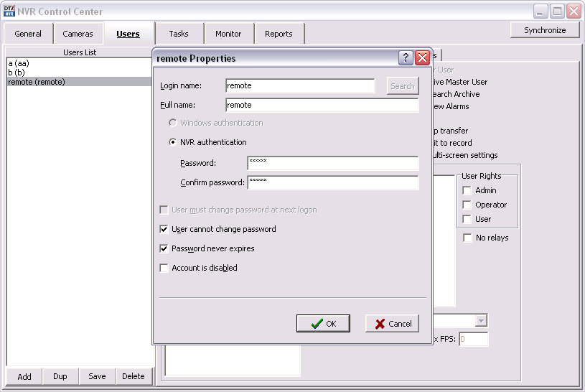Check the User right checkbox

(x=467, y=219)
